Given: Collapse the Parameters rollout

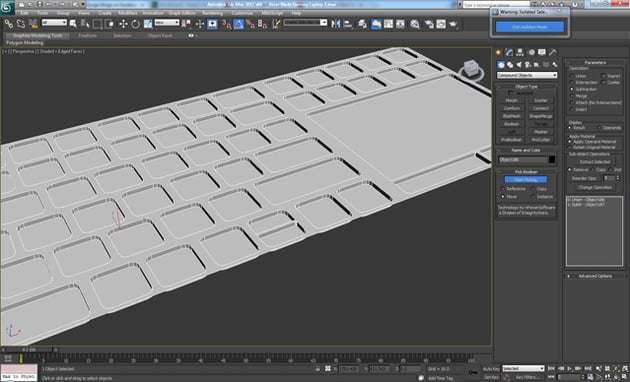Looking at the screenshot, I should 595,63.
